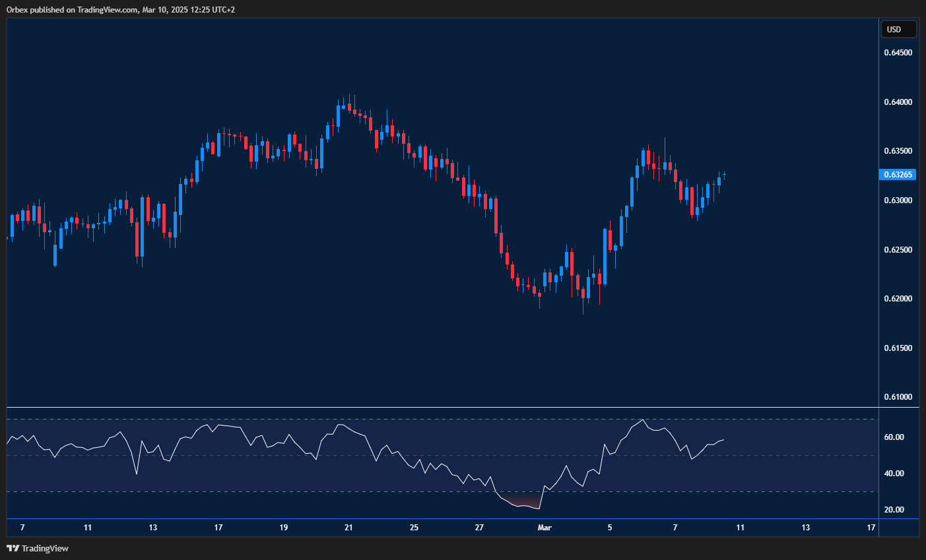
Task: Click the tallest green candle near March 5
Action: point(605,257)
